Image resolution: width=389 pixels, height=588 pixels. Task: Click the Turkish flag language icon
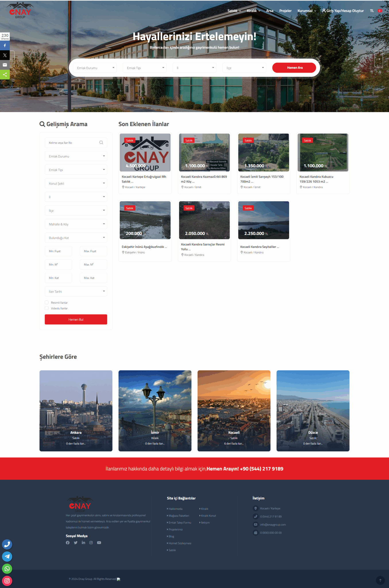(x=380, y=11)
